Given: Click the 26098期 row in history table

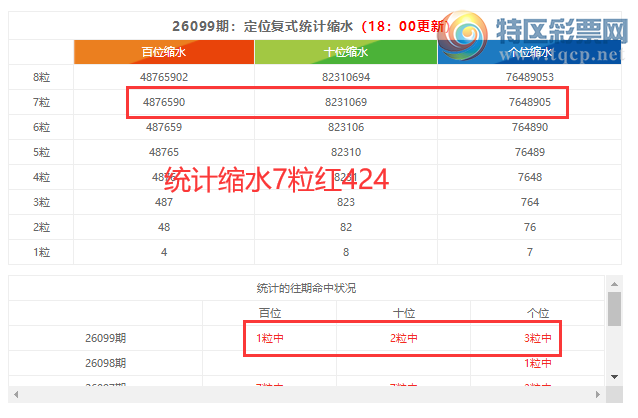Looking at the screenshot, I should coord(105,363).
